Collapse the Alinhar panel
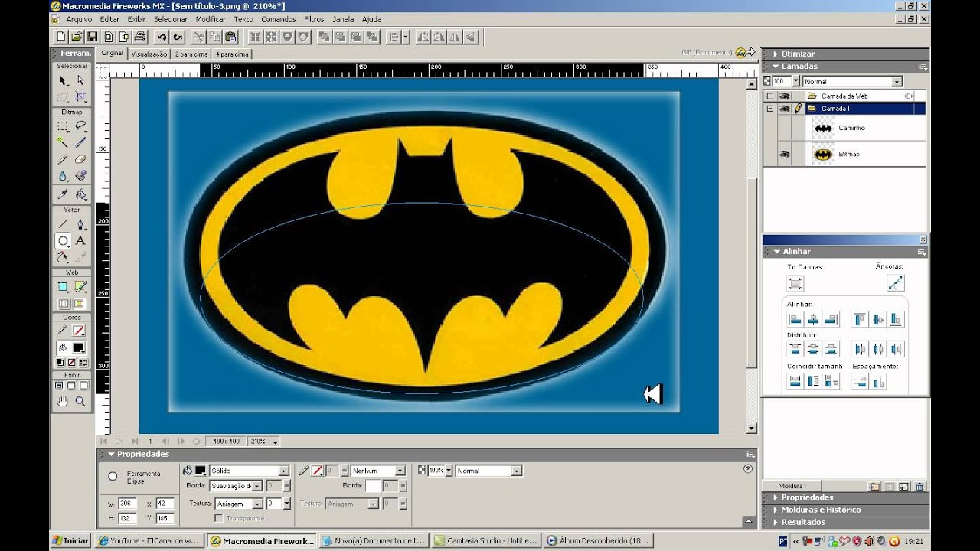The height and width of the screenshot is (551, 980). [x=776, y=251]
